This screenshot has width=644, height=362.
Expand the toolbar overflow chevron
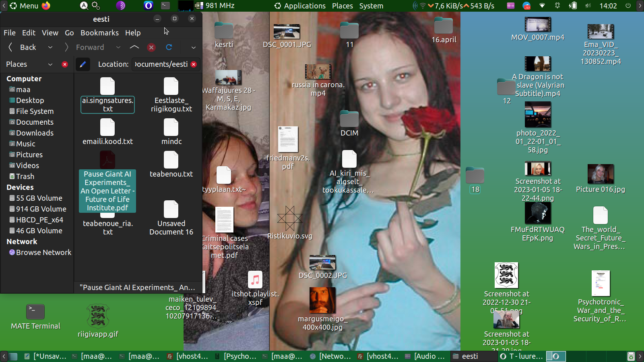(x=194, y=47)
